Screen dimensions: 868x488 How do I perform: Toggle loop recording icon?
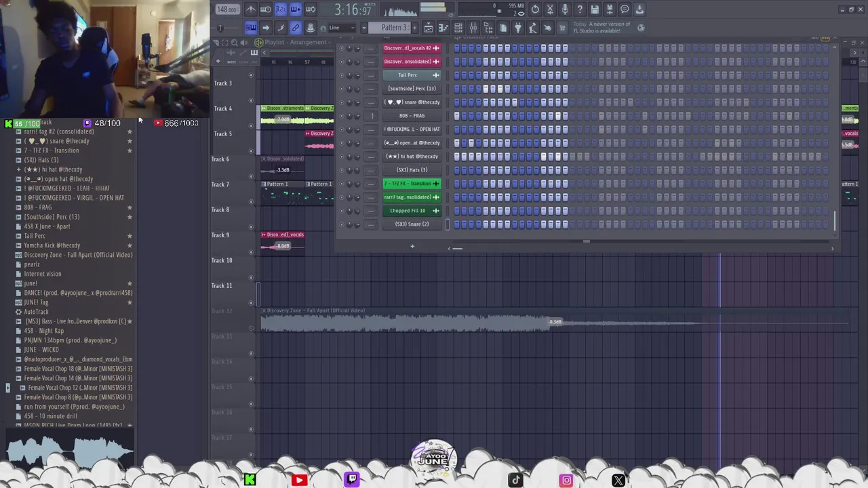coord(311,9)
